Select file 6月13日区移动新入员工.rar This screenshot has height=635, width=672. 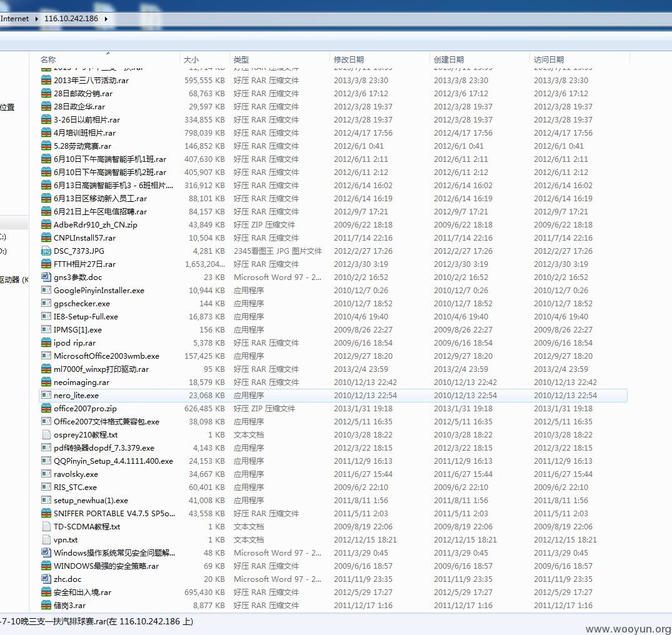100,198
